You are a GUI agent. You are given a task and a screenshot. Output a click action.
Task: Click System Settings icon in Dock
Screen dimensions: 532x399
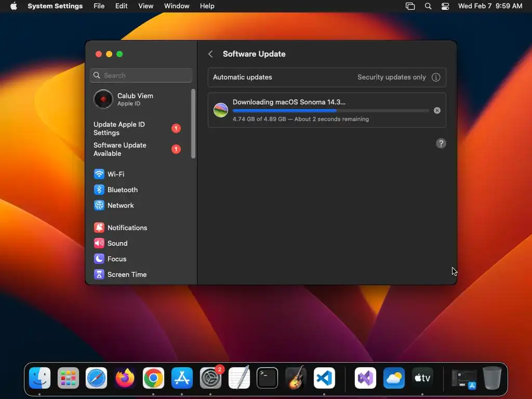(x=210, y=378)
